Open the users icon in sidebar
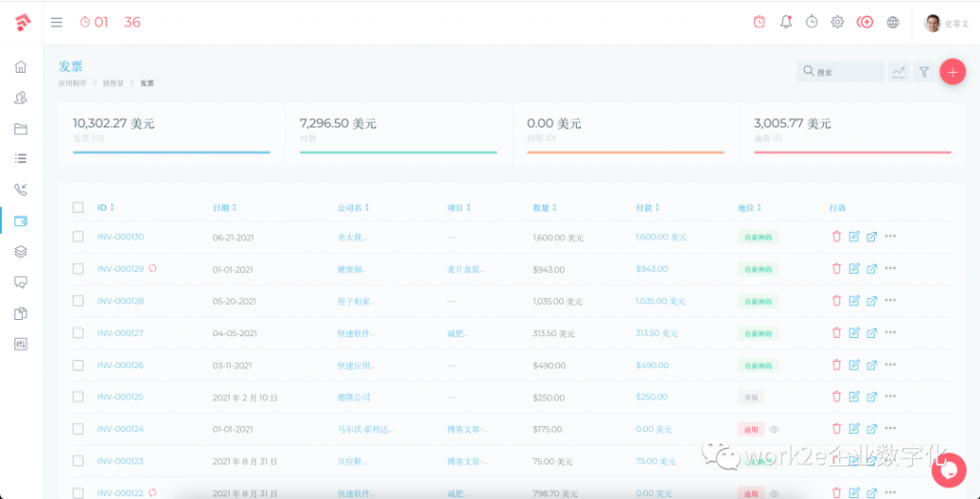 (x=21, y=98)
